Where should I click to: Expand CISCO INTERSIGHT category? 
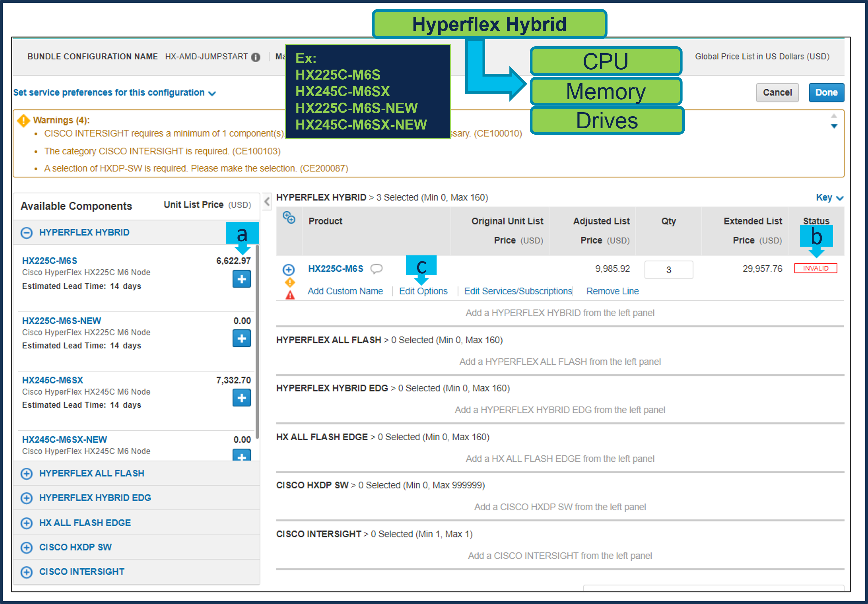pos(26,572)
